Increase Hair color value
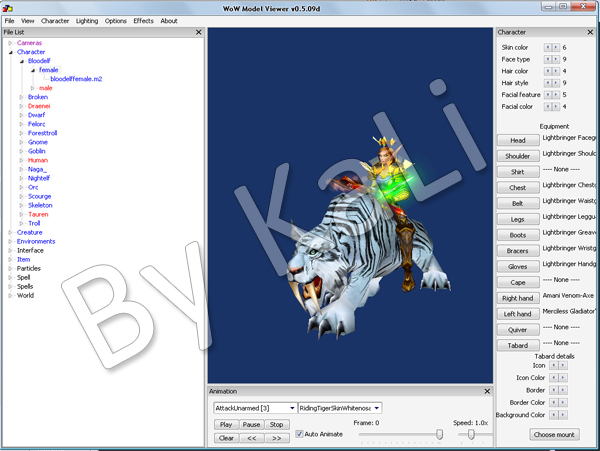600x451 pixels. [x=556, y=71]
